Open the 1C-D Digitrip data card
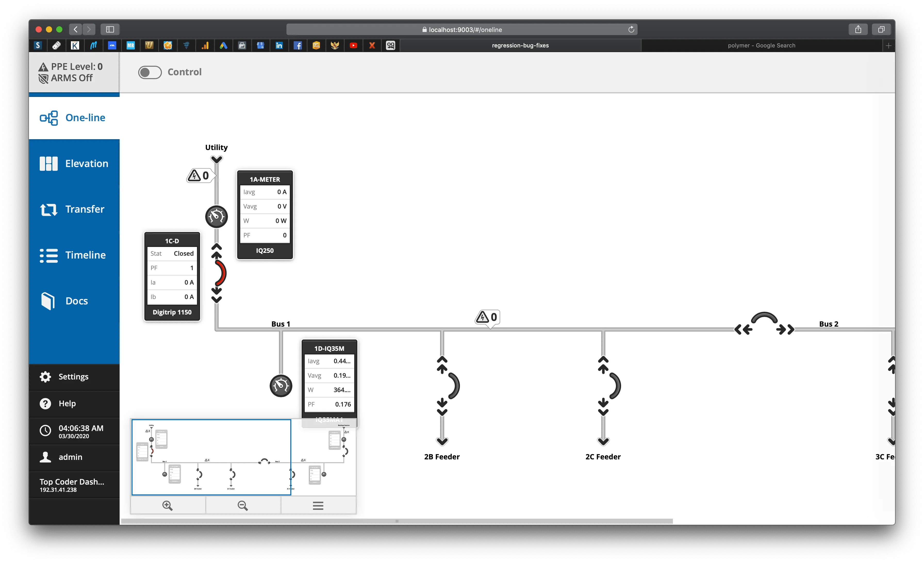The width and height of the screenshot is (924, 563). [x=172, y=276]
